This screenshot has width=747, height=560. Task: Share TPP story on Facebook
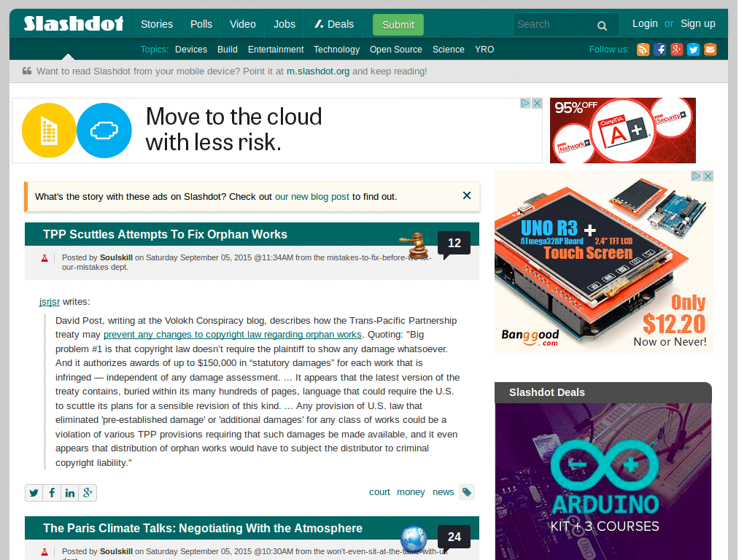tap(52, 493)
